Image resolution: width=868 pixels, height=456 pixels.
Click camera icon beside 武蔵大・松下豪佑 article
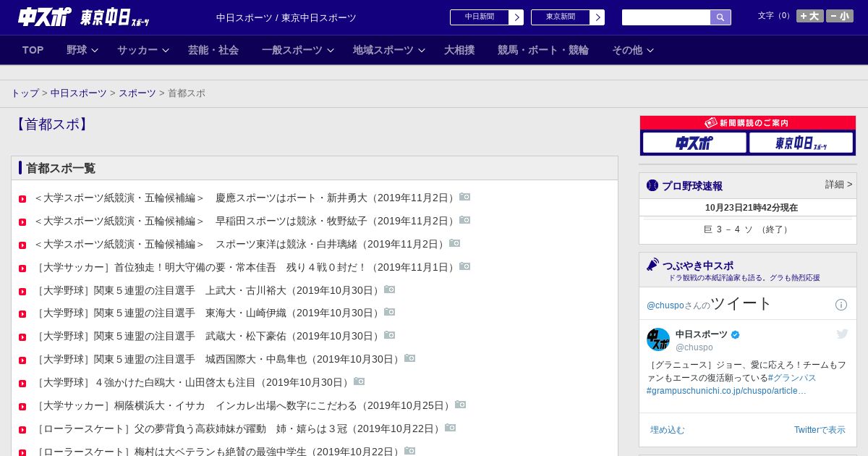pos(390,335)
